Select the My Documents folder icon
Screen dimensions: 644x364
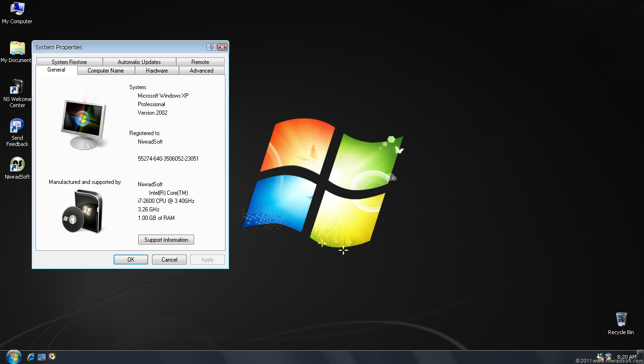[17, 52]
